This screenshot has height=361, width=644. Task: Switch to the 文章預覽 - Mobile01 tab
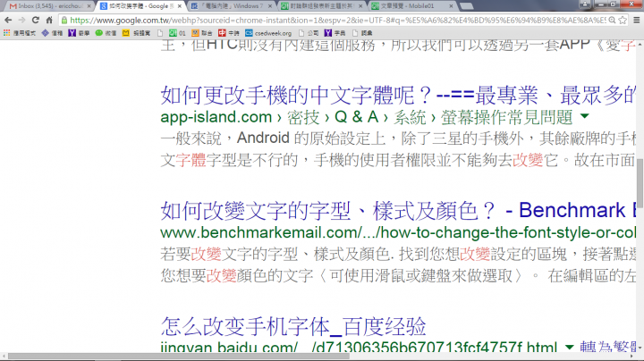[411, 6]
